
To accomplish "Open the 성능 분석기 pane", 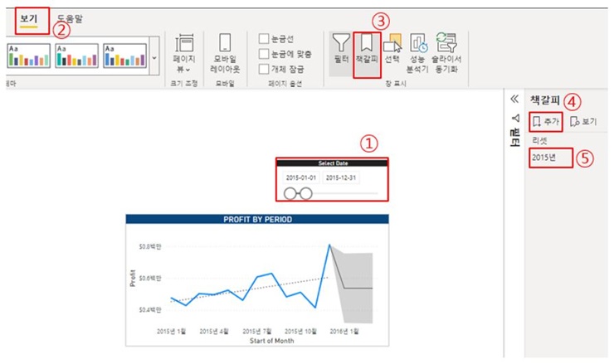I will pyautogui.click(x=417, y=53).
